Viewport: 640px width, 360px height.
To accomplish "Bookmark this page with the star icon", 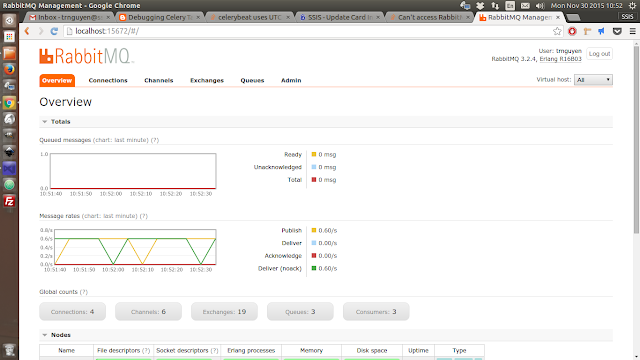I will pos(557,31).
